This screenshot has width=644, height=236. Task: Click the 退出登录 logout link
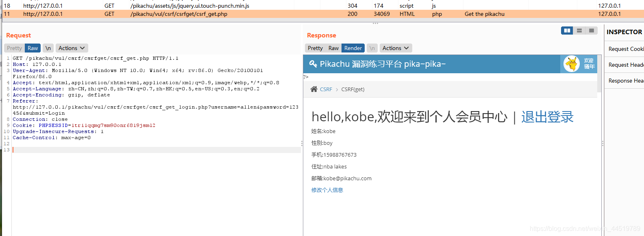click(547, 117)
